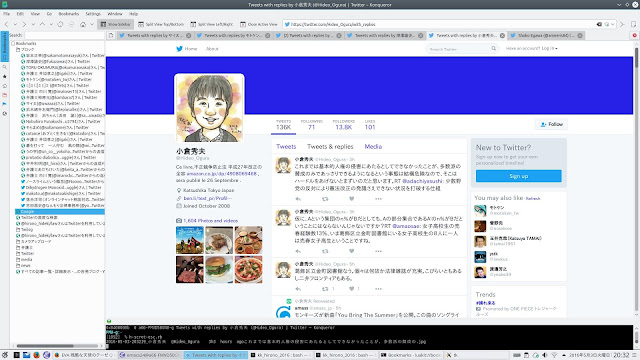
Task: Switch to the Media timeline tab
Action: pyautogui.click(x=373, y=147)
